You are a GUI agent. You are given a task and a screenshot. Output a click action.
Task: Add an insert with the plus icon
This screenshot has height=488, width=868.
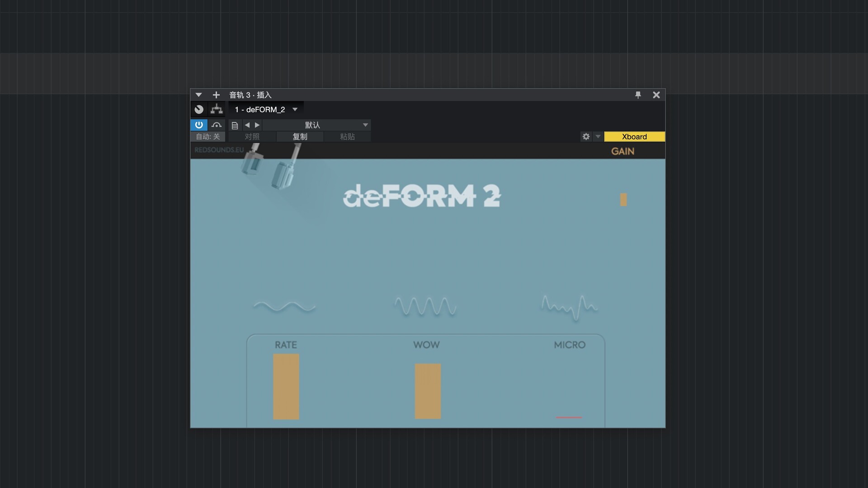point(216,95)
